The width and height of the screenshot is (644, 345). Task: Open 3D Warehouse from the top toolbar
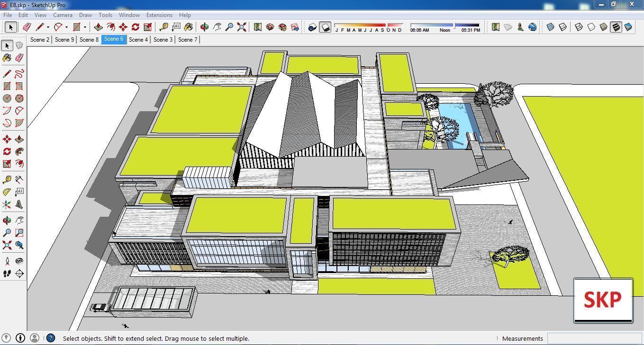point(270,27)
